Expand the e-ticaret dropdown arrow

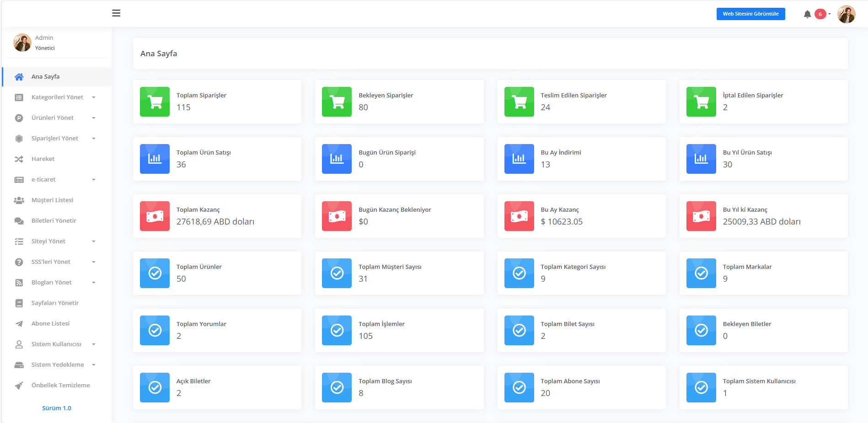coord(94,180)
